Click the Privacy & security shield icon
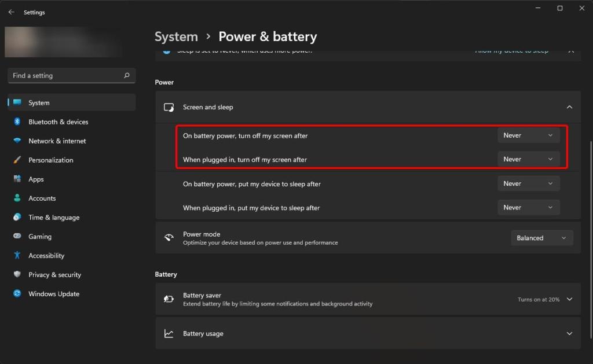The image size is (593, 364). 17,274
